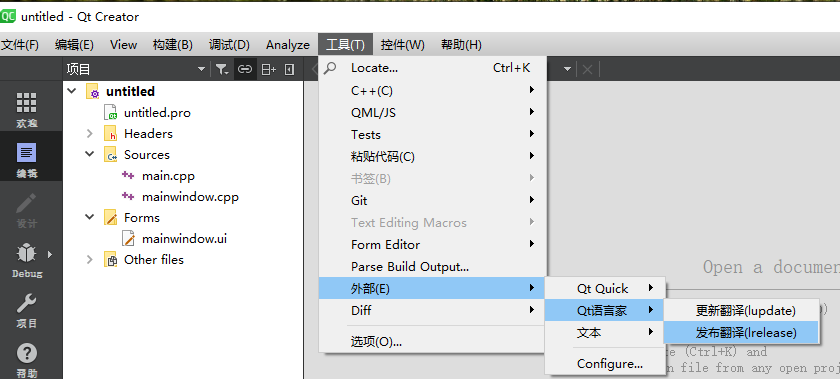Choose Locate... from the tools menu
Image resolution: width=840 pixels, height=379 pixels.
pyautogui.click(x=433, y=68)
